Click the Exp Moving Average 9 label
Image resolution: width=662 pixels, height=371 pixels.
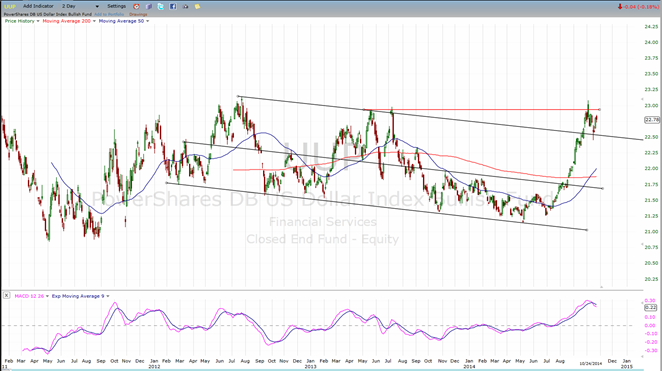point(78,296)
